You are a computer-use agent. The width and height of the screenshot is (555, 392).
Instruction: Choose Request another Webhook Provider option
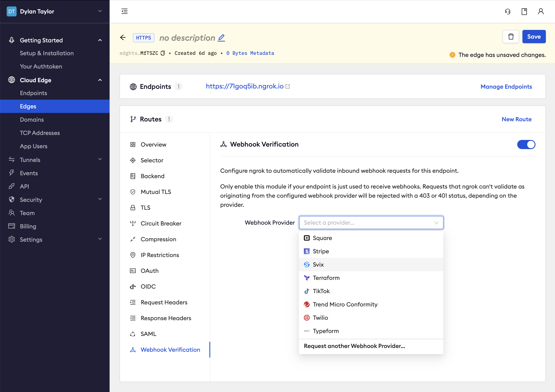pos(354,346)
